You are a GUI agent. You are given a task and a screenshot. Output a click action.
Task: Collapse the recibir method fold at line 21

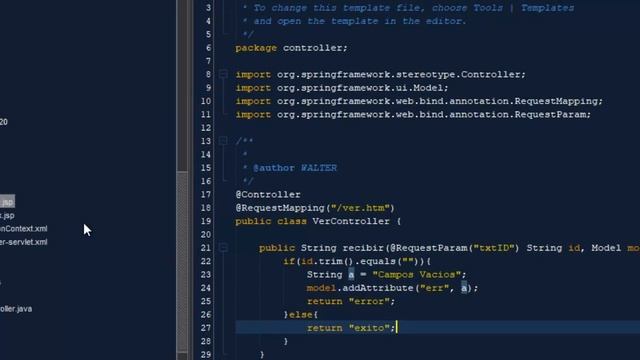[223, 247]
